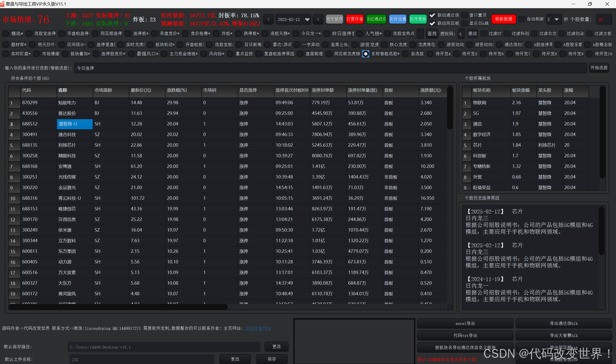Click the gray 关于软件 button

click(x=334, y=19)
